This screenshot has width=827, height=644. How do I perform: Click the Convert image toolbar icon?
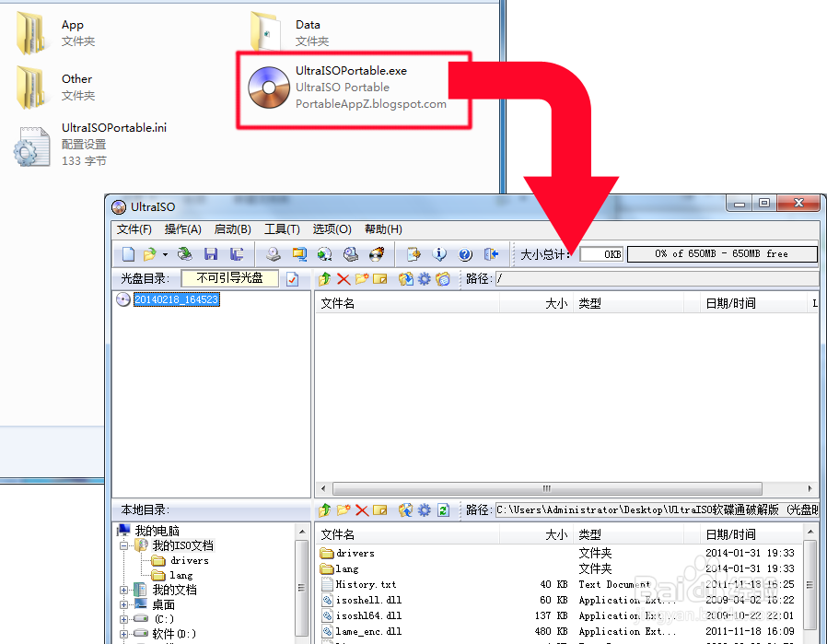tap(325, 254)
